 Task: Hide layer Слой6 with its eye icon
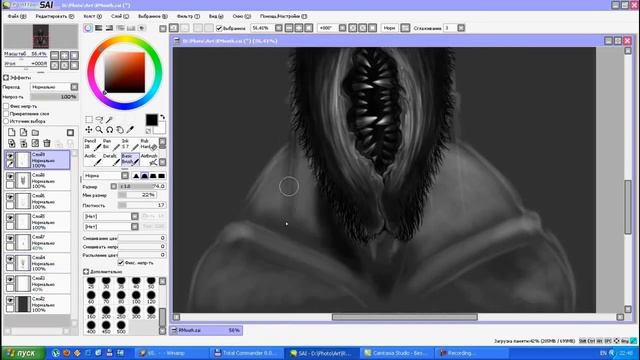tap(10, 197)
